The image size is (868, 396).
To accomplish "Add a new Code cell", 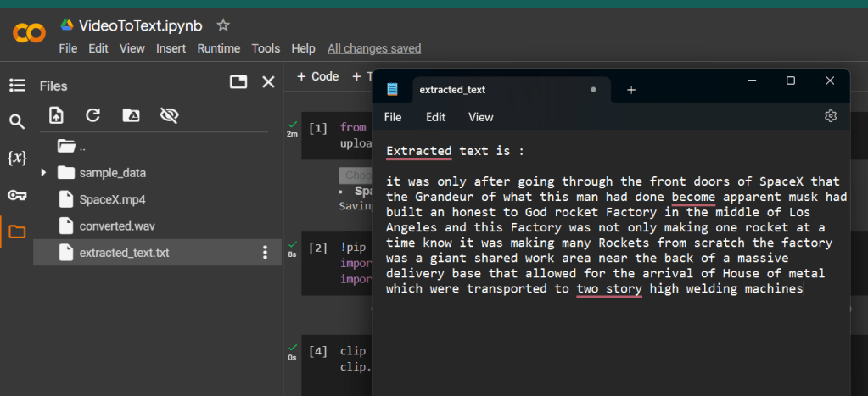I will (317, 76).
